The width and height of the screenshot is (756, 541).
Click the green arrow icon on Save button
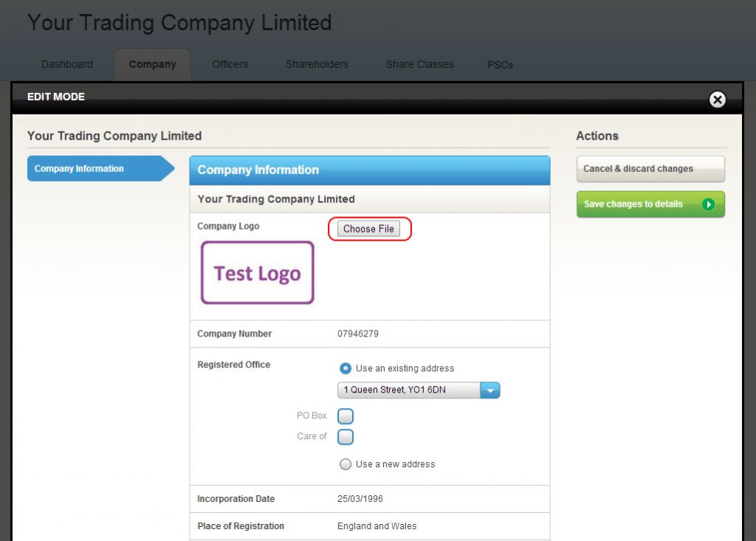coord(708,204)
